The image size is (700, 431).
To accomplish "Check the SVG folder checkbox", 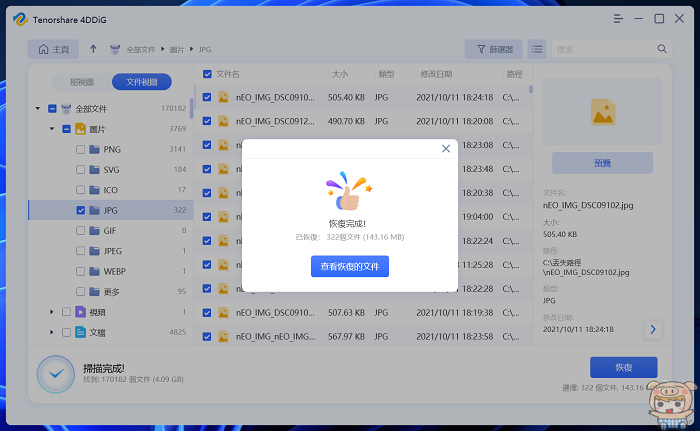I will pos(81,170).
